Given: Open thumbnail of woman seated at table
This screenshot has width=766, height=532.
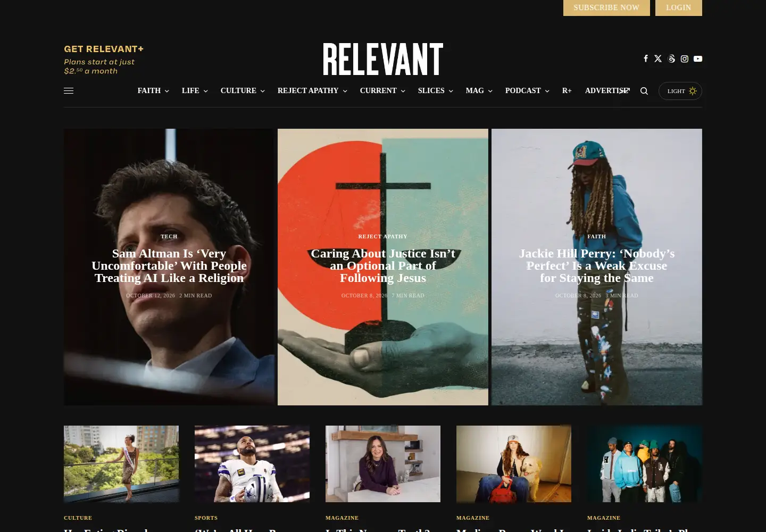Looking at the screenshot, I should coord(383,464).
